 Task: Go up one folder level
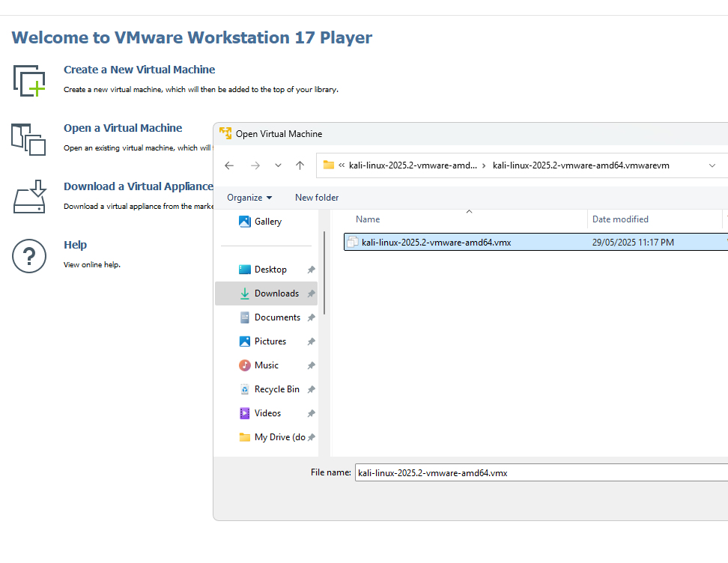click(300, 165)
